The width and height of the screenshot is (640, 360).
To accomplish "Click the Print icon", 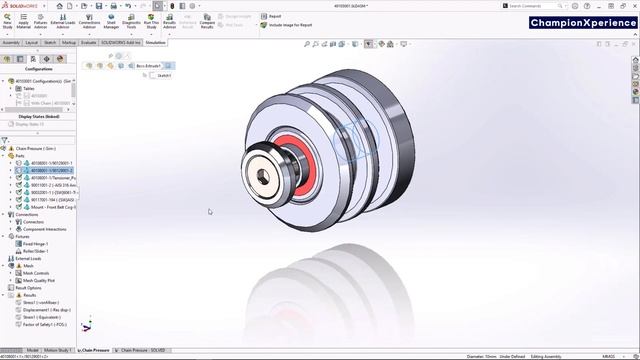I will point(113,6).
